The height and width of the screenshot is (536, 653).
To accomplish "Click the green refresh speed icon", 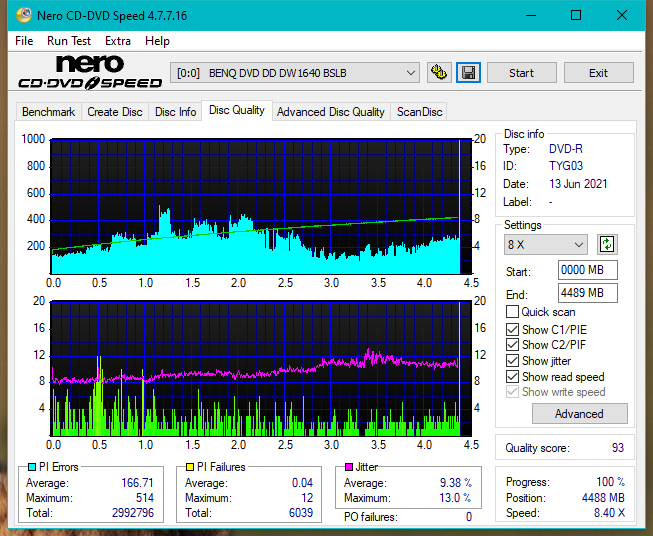I will pyautogui.click(x=607, y=244).
